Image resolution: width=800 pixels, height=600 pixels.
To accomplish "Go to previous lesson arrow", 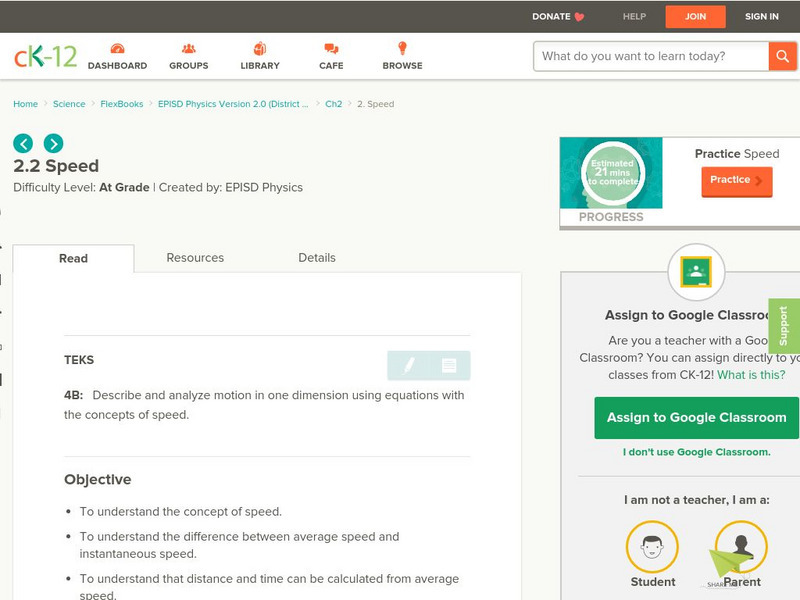I will 23,143.
